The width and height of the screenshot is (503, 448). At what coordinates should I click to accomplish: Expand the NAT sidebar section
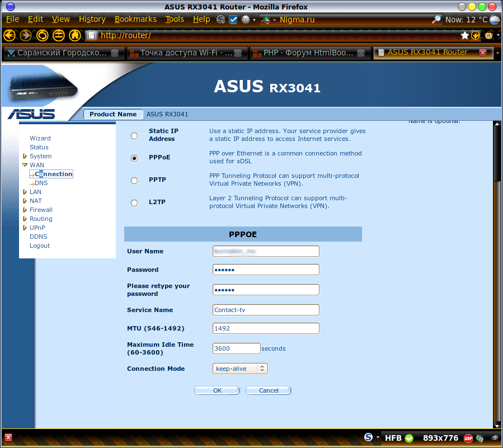coord(25,201)
